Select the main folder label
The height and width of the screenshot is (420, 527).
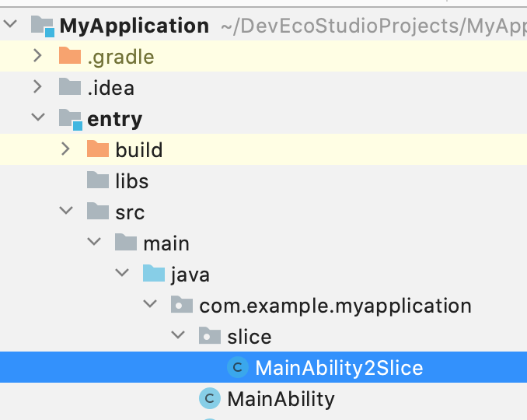coord(166,243)
